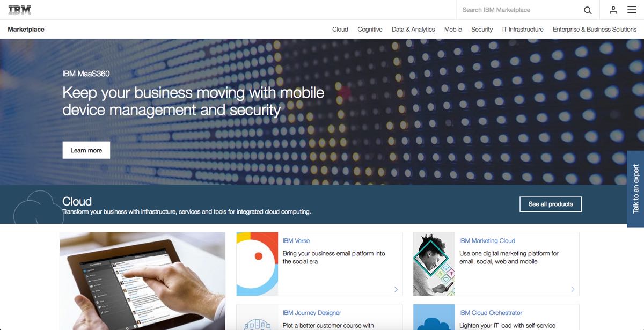644x330 pixels.
Task: Click 'Lighten your IT load' text
Action: 508,325
